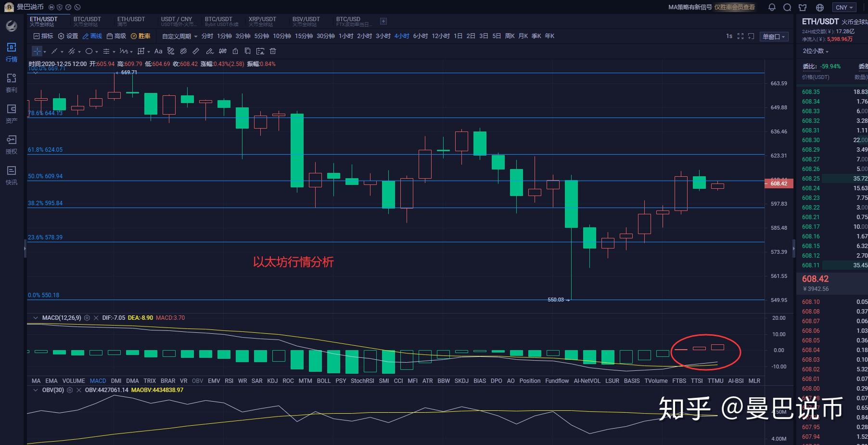This screenshot has width=868, height=445.
Task: Remove the OBV indicator panel
Action: click(78, 390)
